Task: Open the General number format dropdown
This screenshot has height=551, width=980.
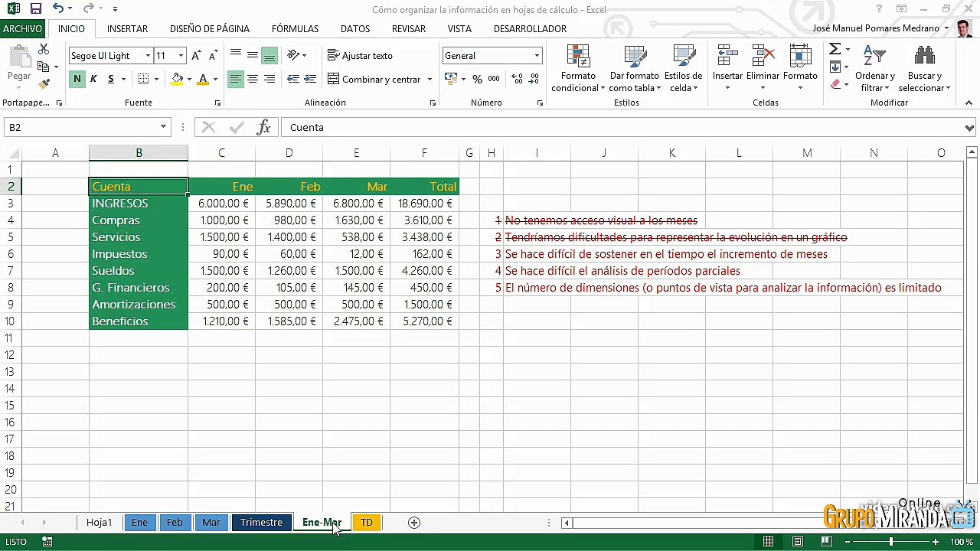Action: click(x=537, y=56)
